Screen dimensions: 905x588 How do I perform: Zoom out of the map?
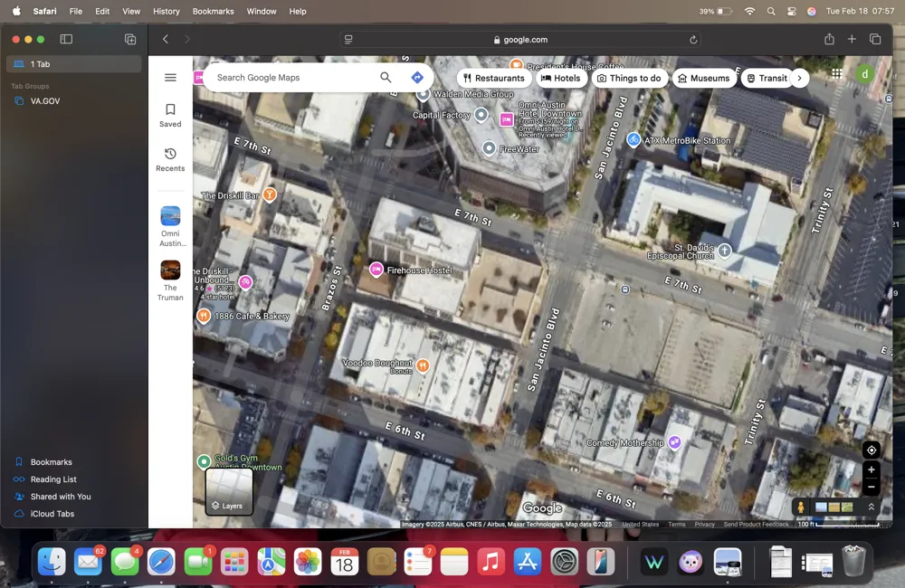871,488
